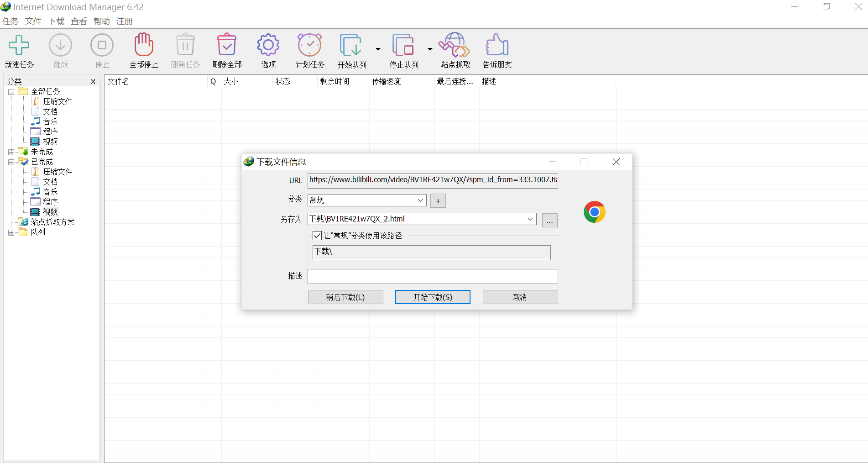Open the 下载 menu

pyautogui.click(x=56, y=21)
